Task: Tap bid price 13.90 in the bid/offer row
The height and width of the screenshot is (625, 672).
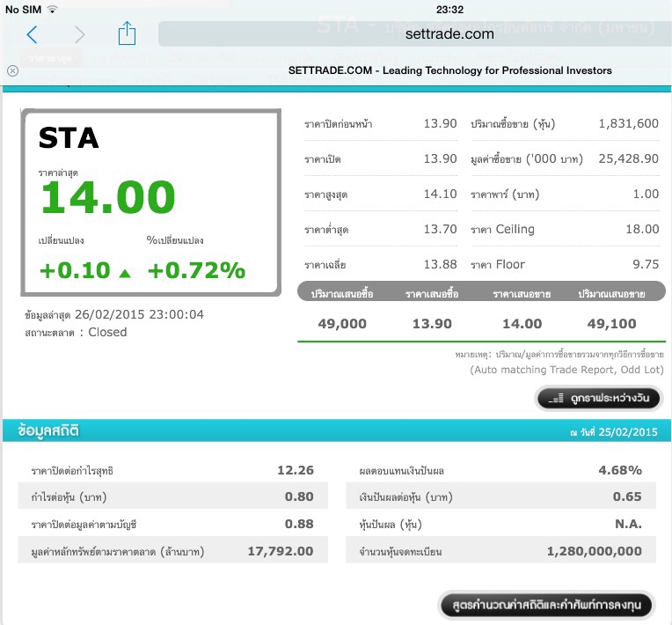Action: pos(432,323)
